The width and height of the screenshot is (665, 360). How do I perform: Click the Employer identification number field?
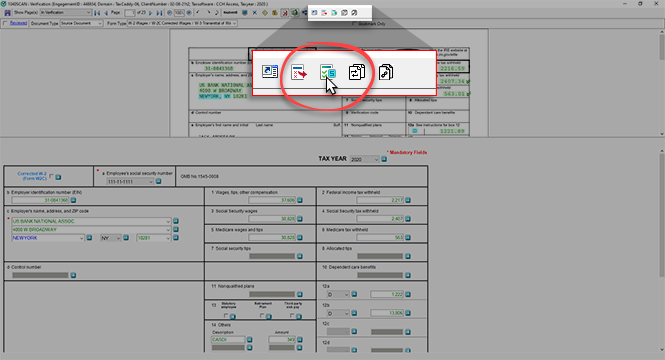[40, 200]
